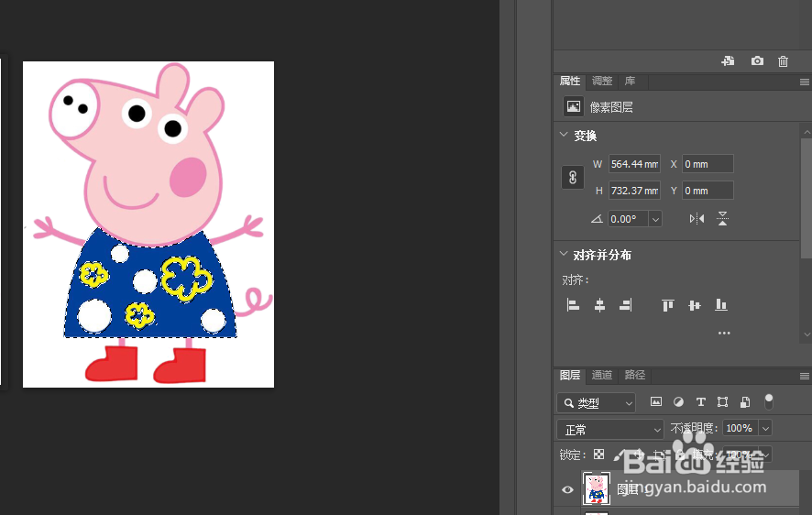Click the X position field

coord(708,164)
